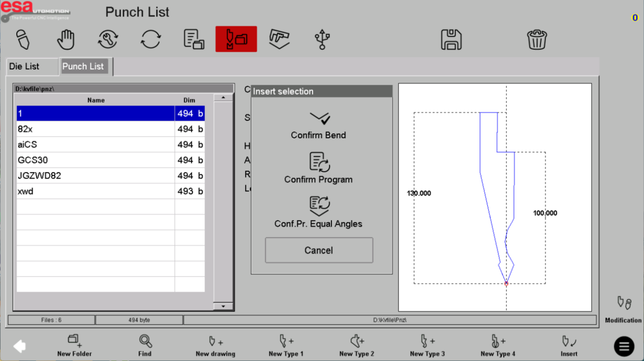The width and height of the screenshot is (644, 361).
Task: Select the USB icon in toolbar
Action: click(x=322, y=39)
